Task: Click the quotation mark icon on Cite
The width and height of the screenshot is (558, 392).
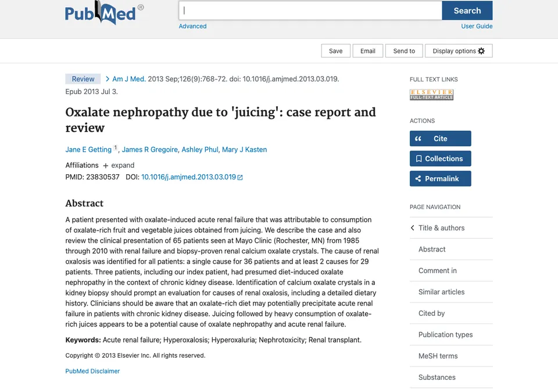Action: 418,139
